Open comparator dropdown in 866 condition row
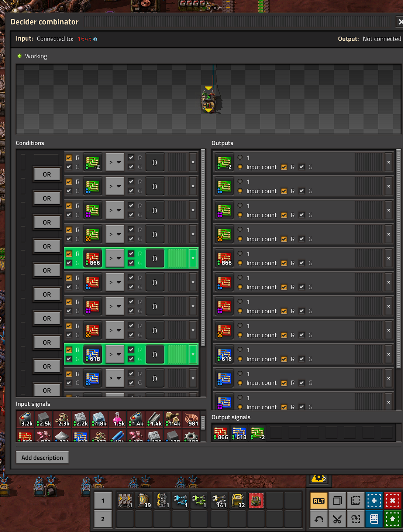 point(115,259)
